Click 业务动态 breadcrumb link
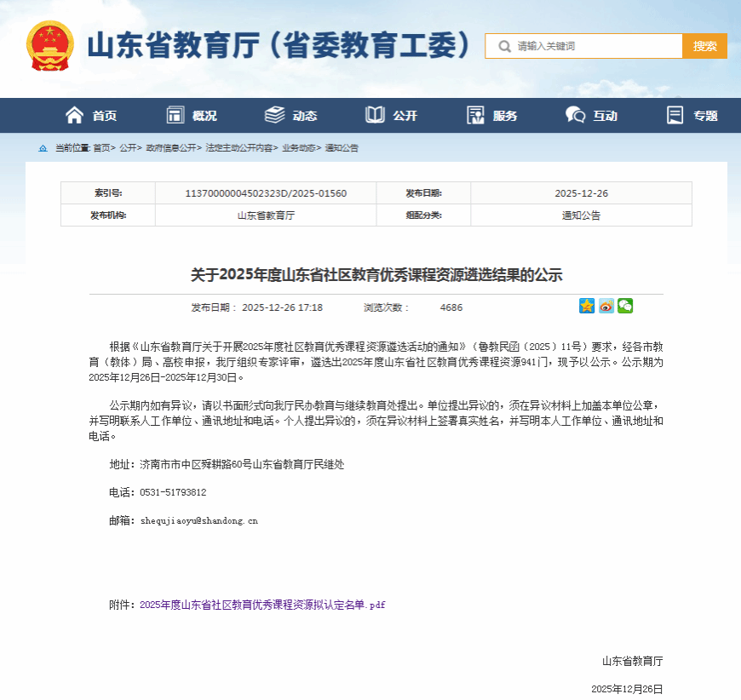 (x=299, y=148)
